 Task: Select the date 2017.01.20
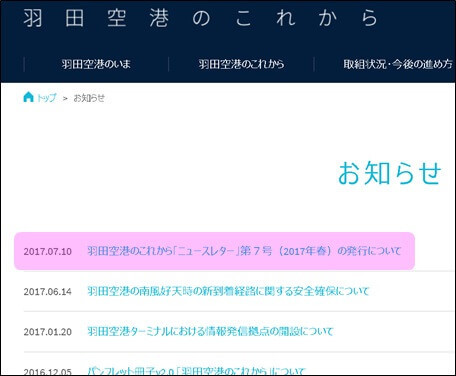tap(48, 332)
